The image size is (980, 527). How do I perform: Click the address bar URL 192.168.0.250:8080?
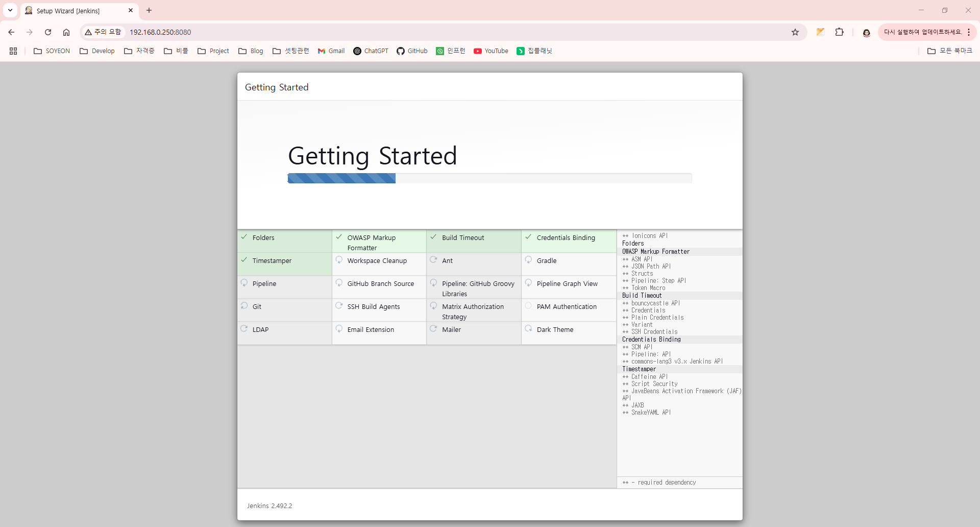click(x=160, y=32)
